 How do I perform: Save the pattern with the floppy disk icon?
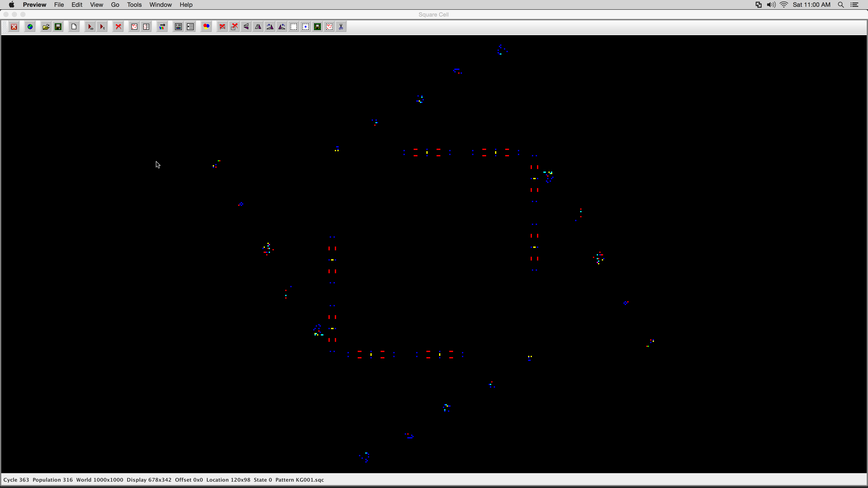(x=58, y=27)
